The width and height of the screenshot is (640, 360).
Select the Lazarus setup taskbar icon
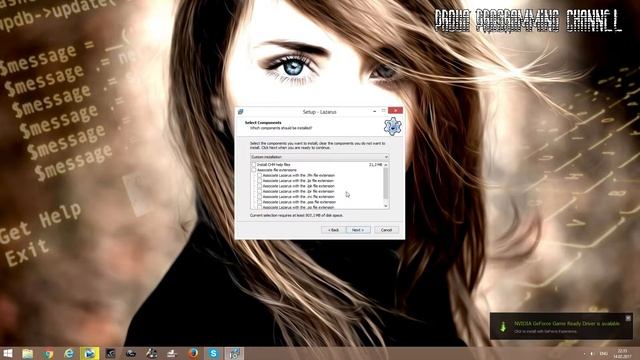click(234, 353)
